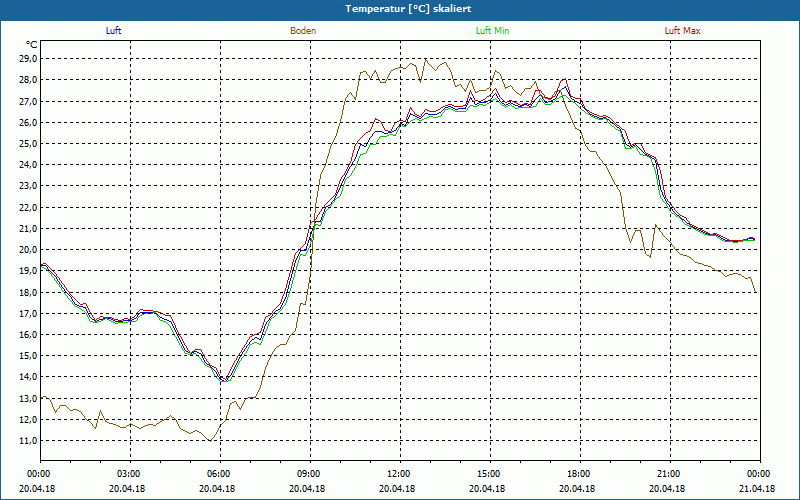
Task: Click the y-axis value 25,0
Action: click(29, 143)
